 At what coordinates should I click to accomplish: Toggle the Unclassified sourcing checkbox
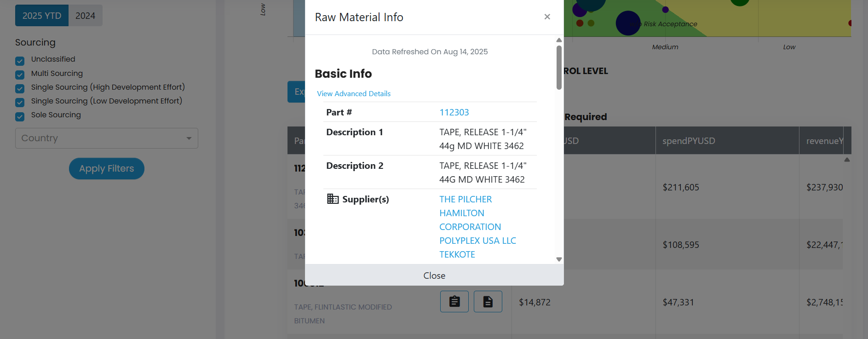[x=20, y=61]
